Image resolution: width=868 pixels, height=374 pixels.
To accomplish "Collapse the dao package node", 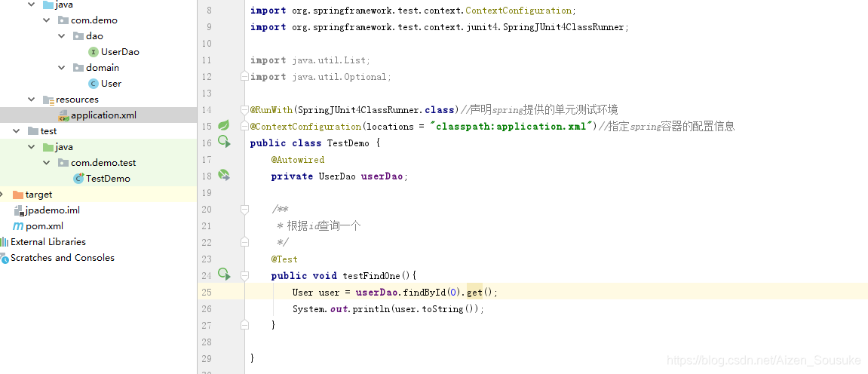I will (x=61, y=36).
